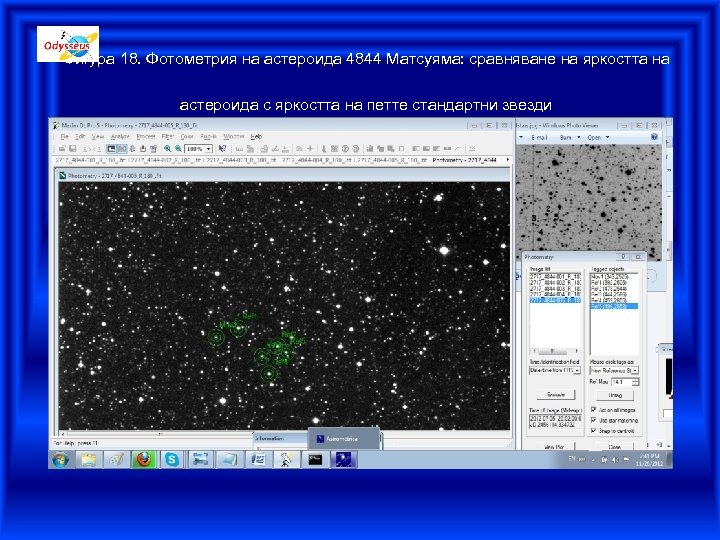Toggle the Use star matching checkbox
This screenshot has height=540, width=720.
click(x=593, y=420)
